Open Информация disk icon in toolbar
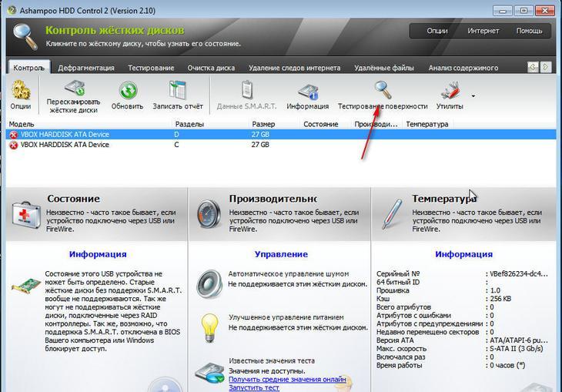 pos(307,90)
